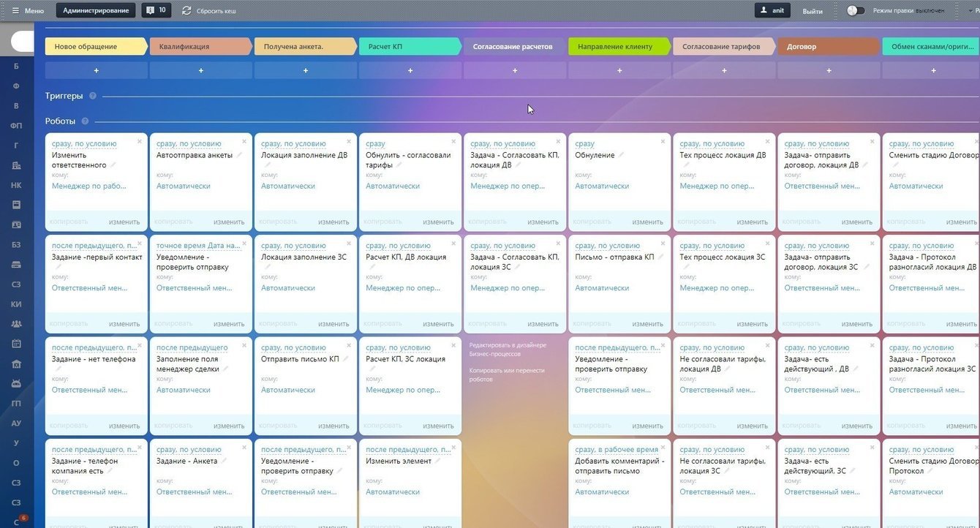This screenshot has height=528, width=980.
Task: Open timing dropdown on Отправить письмо КП
Action: coord(293,347)
